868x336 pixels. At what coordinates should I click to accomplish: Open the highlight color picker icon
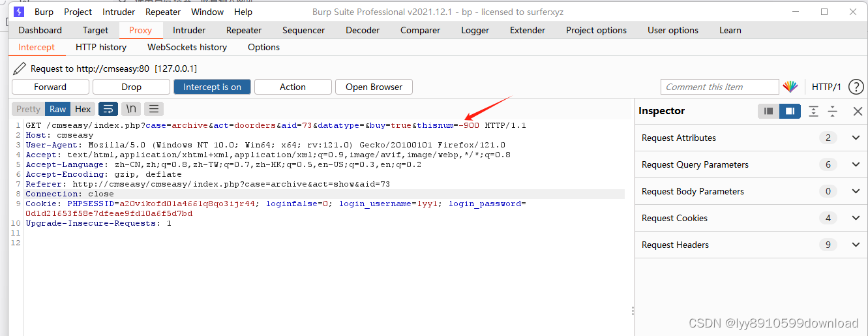(790, 87)
